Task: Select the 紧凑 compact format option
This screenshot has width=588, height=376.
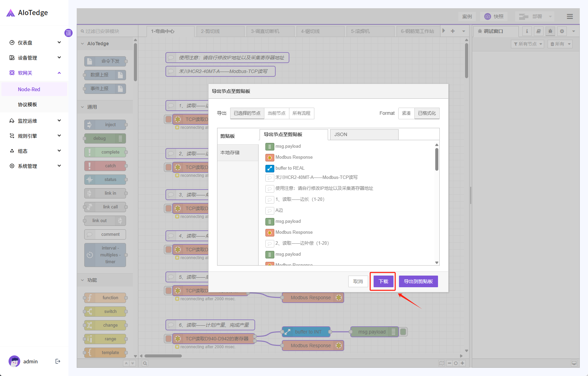Action: 406,113
